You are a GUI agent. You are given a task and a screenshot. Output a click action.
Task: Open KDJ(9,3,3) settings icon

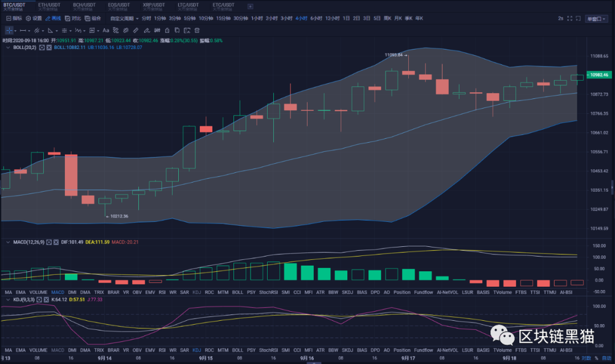click(x=39, y=300)
